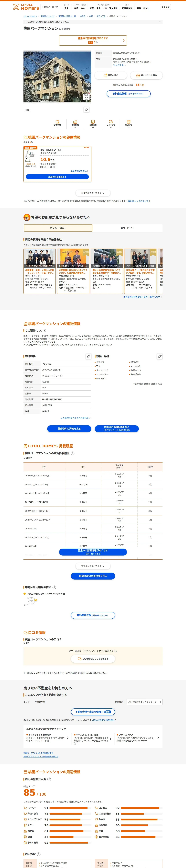This screenshot has height=868, width=186.
Task: Click 不動産会社へ査定を依頼する button
Action: click(x=93, y=712)
